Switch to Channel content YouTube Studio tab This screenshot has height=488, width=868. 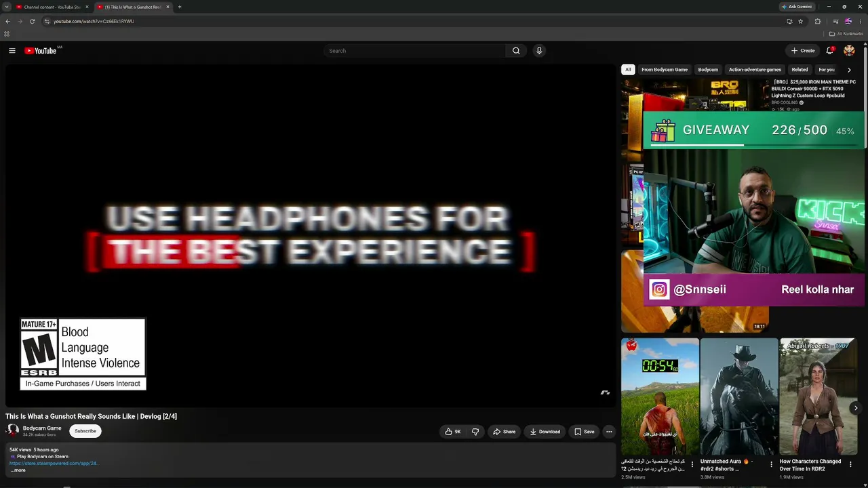(52, 7)
